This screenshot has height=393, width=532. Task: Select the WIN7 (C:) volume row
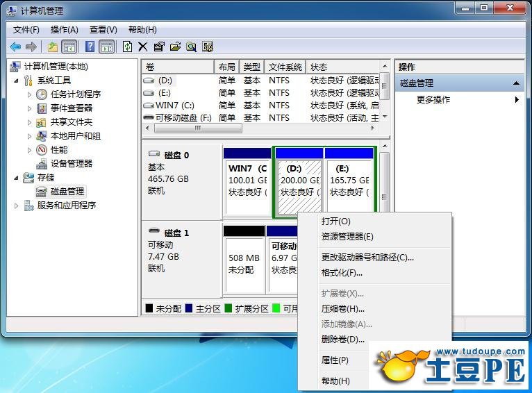[x=260, y=106]
